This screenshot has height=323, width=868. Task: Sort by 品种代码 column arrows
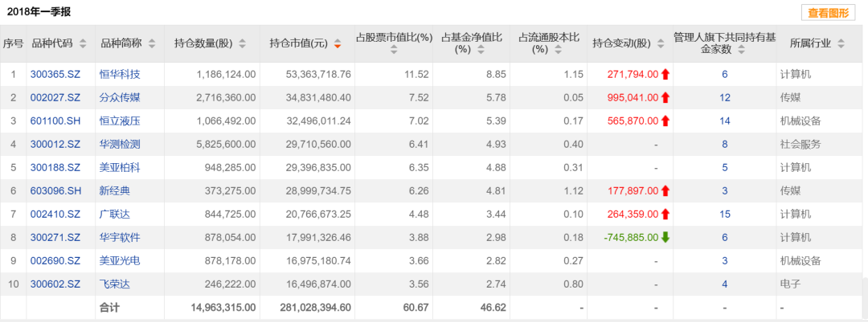(x=83, y=43)
